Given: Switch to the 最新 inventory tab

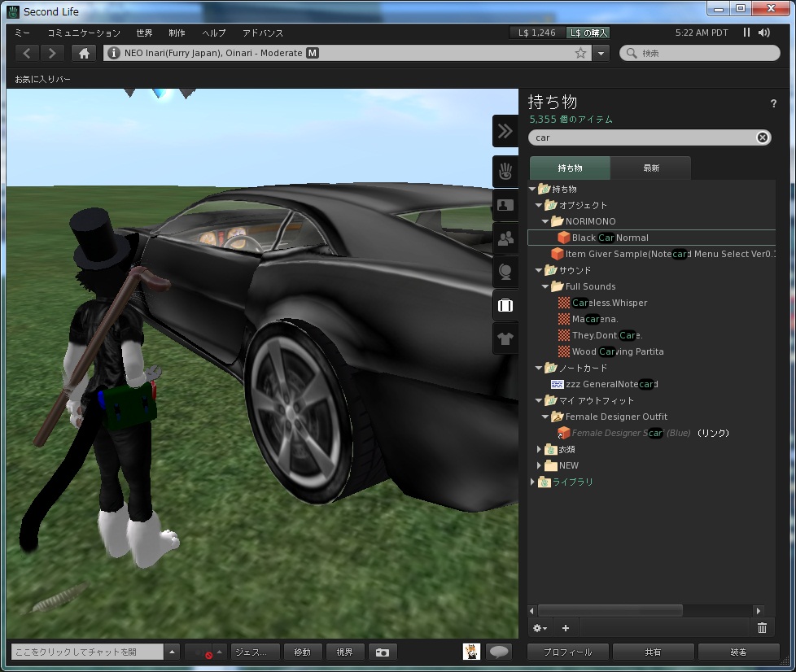Looking at the screenshot, I should 651,168.
